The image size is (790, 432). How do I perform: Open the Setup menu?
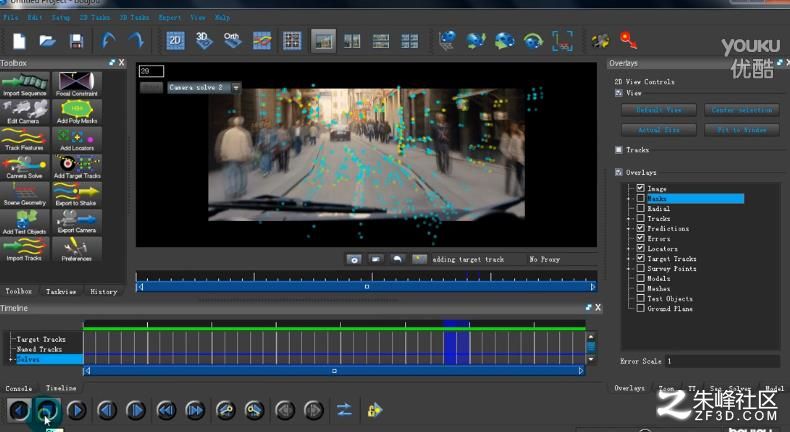click(60, 18)
